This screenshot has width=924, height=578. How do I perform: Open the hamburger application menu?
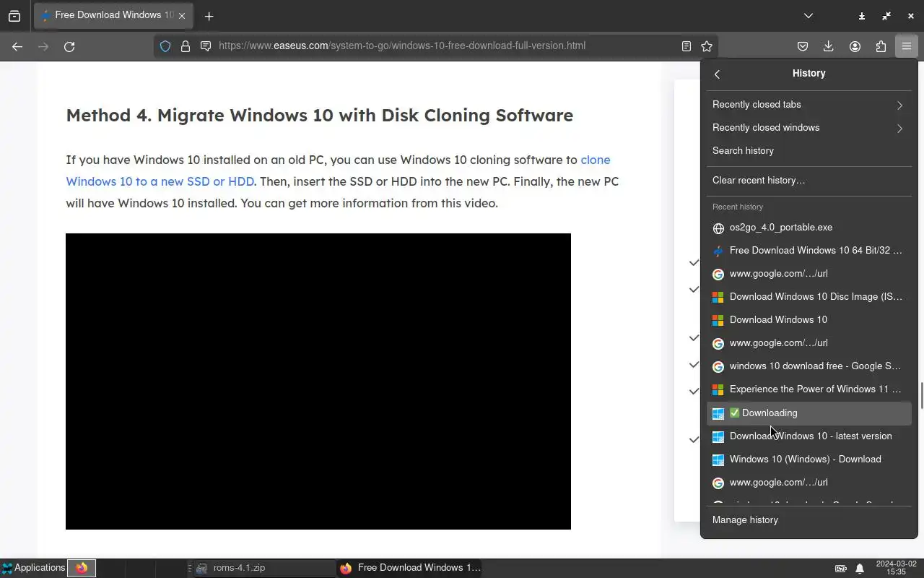907,46
